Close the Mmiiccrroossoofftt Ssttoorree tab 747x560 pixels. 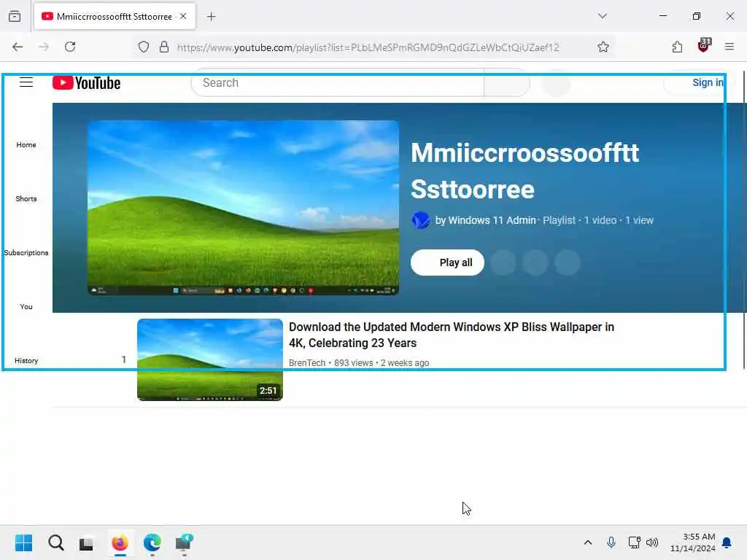(183, 16)
